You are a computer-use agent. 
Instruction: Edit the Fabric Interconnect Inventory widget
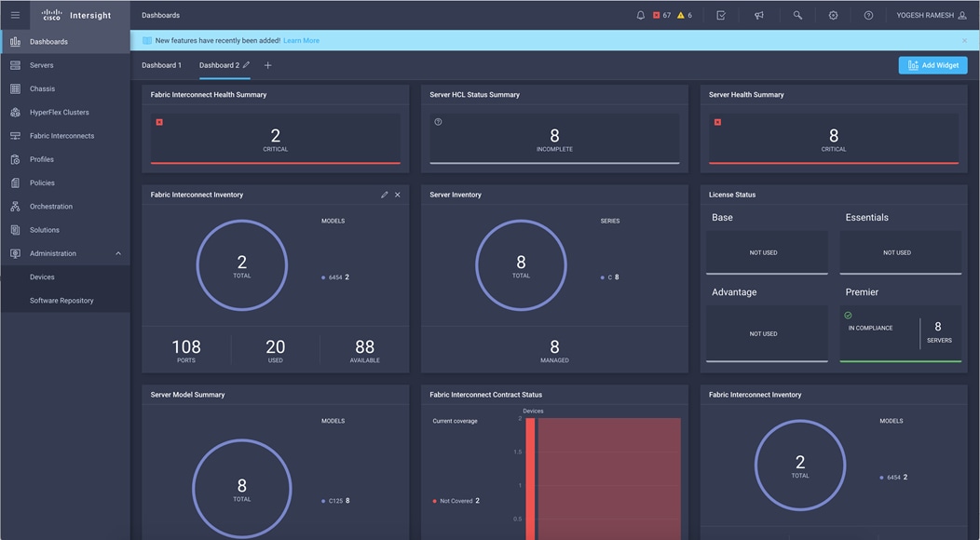pos(385,195)
